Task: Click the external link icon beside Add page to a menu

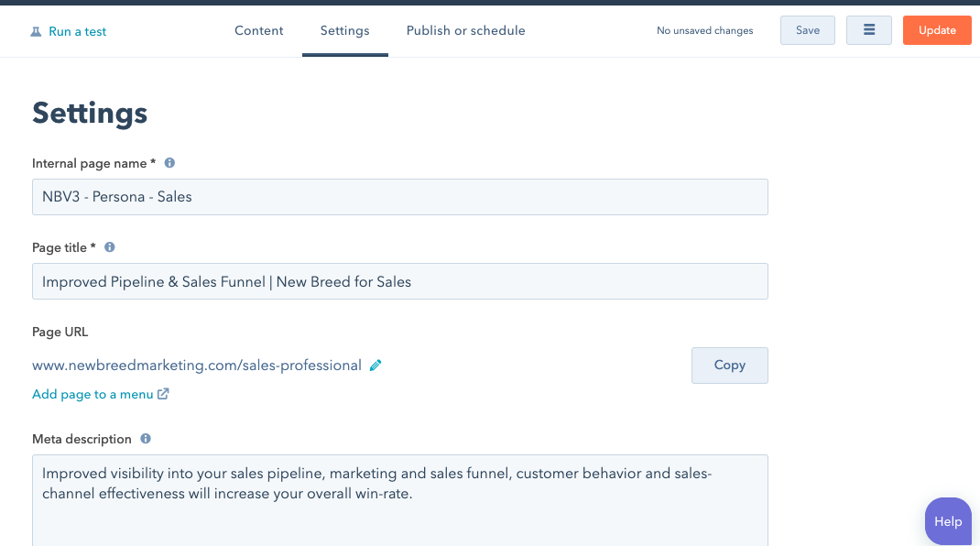Action: point(163,394)
